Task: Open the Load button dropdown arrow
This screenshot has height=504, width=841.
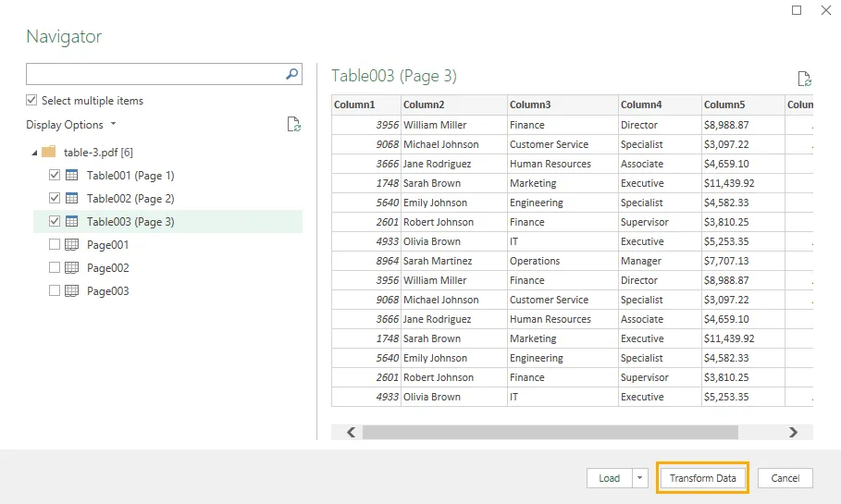Action: [640, 478]
